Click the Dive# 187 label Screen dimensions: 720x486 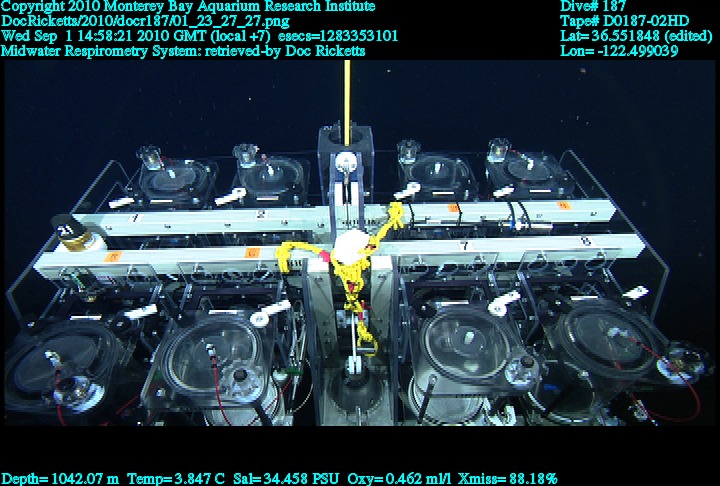(593, 6)
